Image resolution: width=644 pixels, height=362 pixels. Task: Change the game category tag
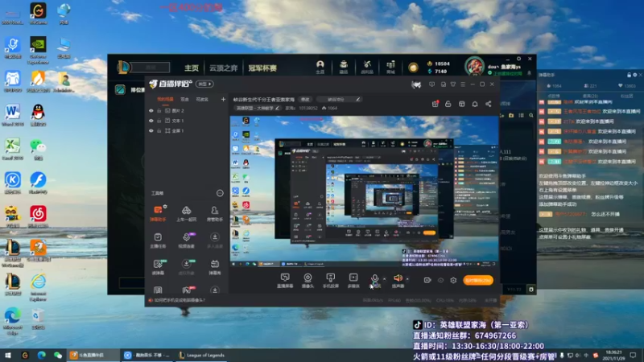click(258, 109)
